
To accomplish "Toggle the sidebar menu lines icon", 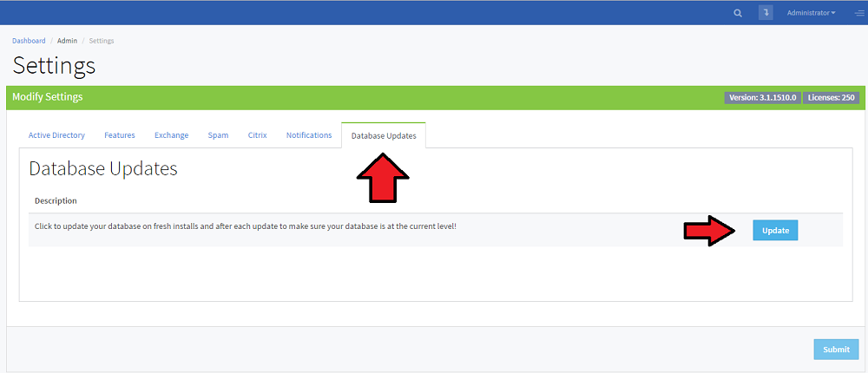I will point(859,13).
